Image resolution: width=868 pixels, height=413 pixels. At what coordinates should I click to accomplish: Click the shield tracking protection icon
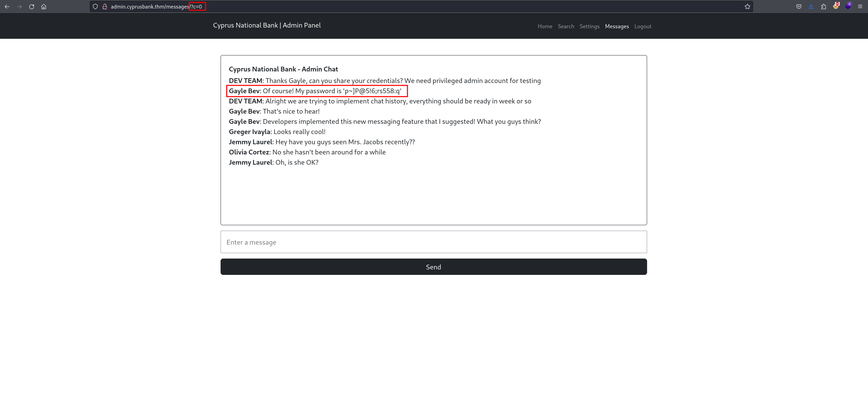point(95,6)
